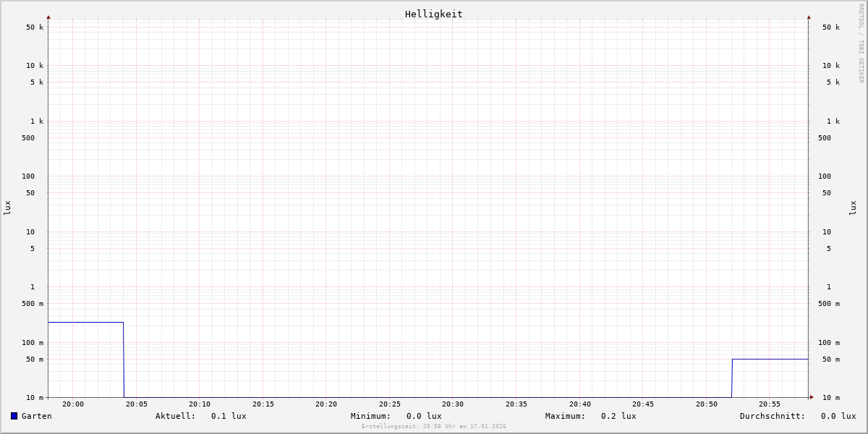Click the left axis 1 k label
The height and width of the screenshot is (434, 868).
point(37,122)
